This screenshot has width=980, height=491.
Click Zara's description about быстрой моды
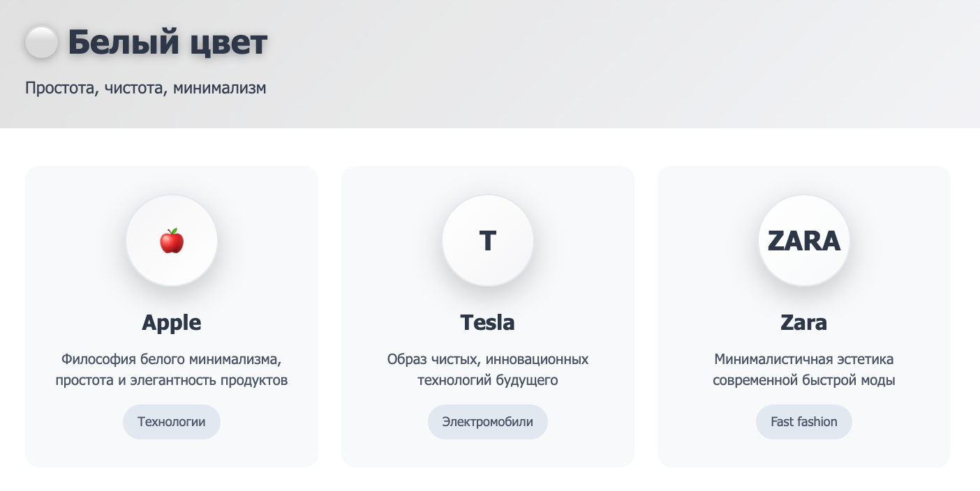point(804,370)
